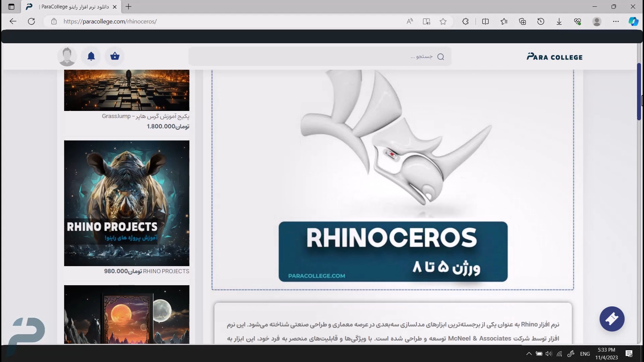The width and height of the screenshot is (644, 362).
Task: Open the tab actions menu
Action: (x=11, y=7)
